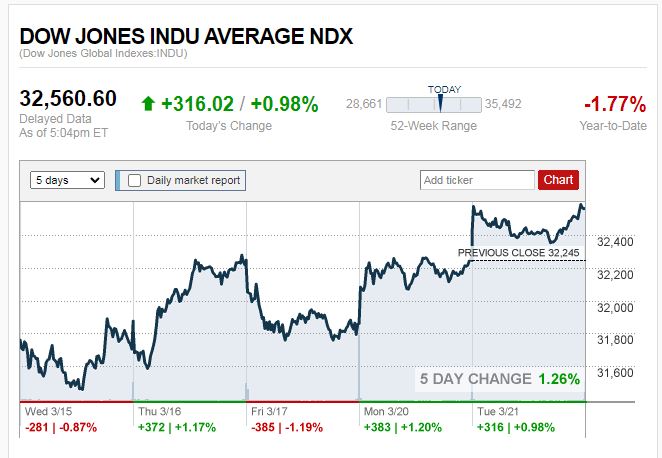Click the Daily market report label
This screenshot has height=458, width=662.
tap(193, 180)
